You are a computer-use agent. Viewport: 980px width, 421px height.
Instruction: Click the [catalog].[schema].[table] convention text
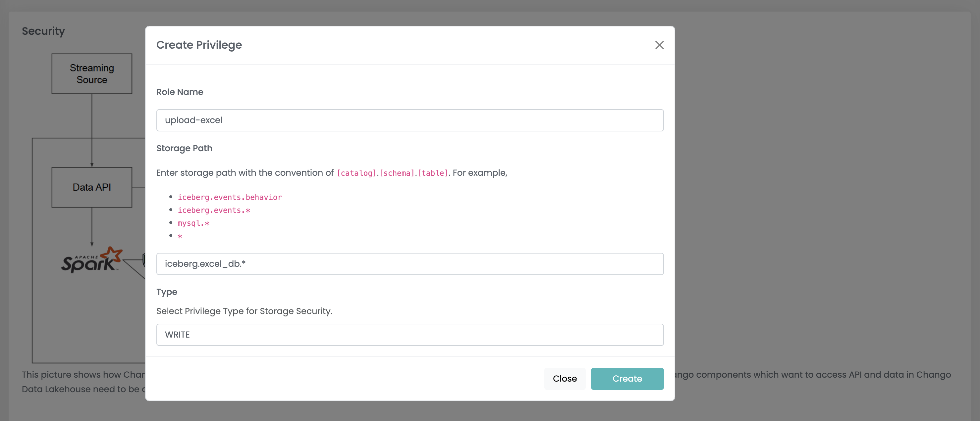(x=393, y=173)
